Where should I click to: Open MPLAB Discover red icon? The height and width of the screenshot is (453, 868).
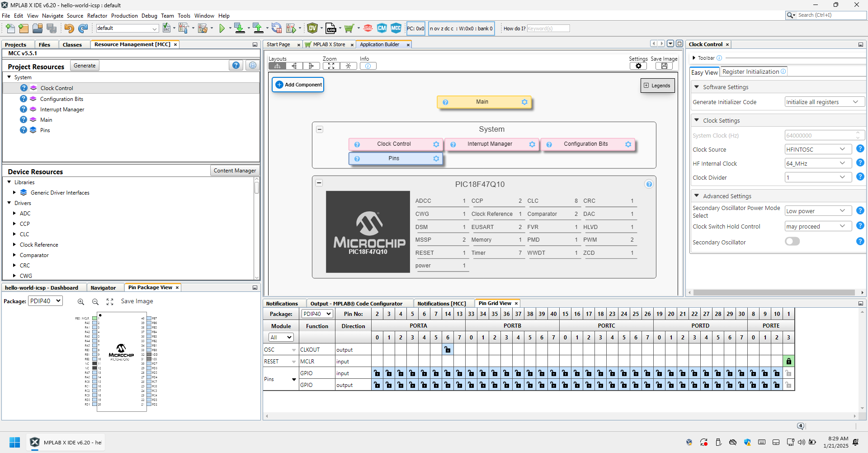pyautogui.click(x=368, y=29)
